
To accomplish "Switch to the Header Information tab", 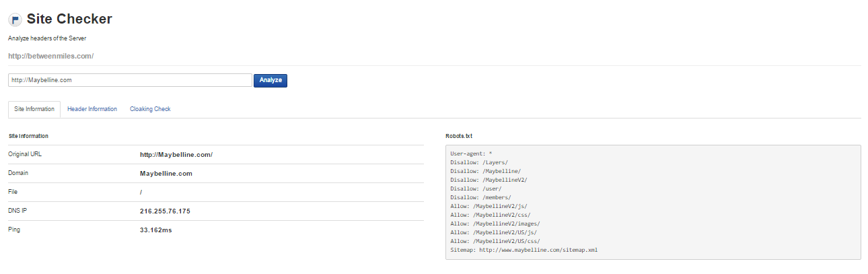I will tap(92, 109).
